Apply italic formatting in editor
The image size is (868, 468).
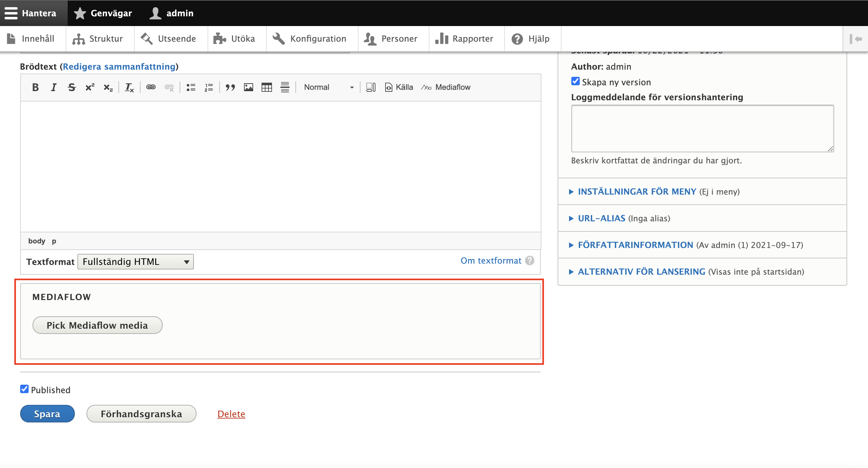click(x=54, y=87)
